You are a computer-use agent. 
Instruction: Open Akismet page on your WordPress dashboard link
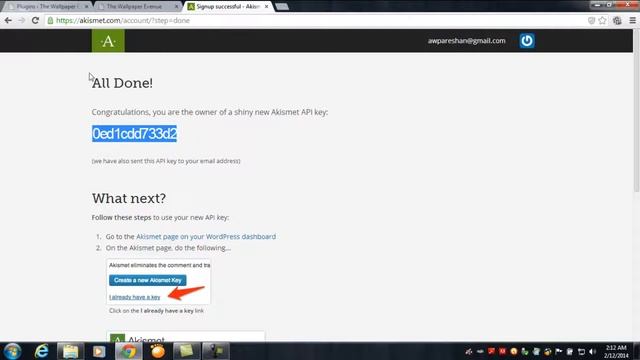(x=206, y=236)
